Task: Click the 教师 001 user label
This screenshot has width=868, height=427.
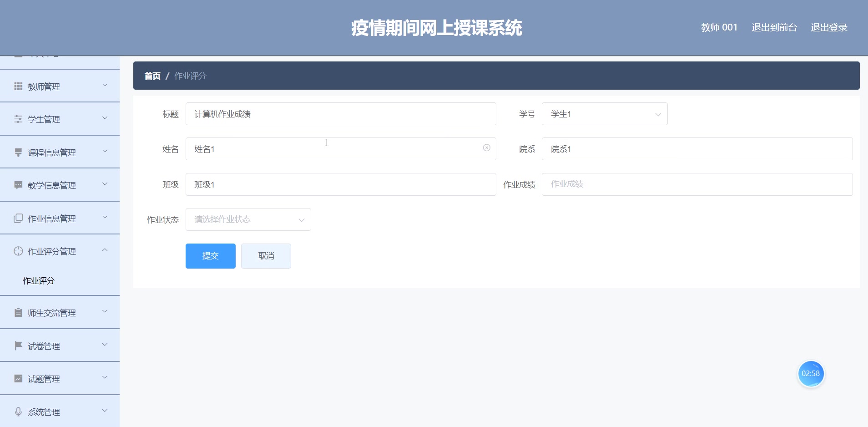Action: [x=719, y=27]
